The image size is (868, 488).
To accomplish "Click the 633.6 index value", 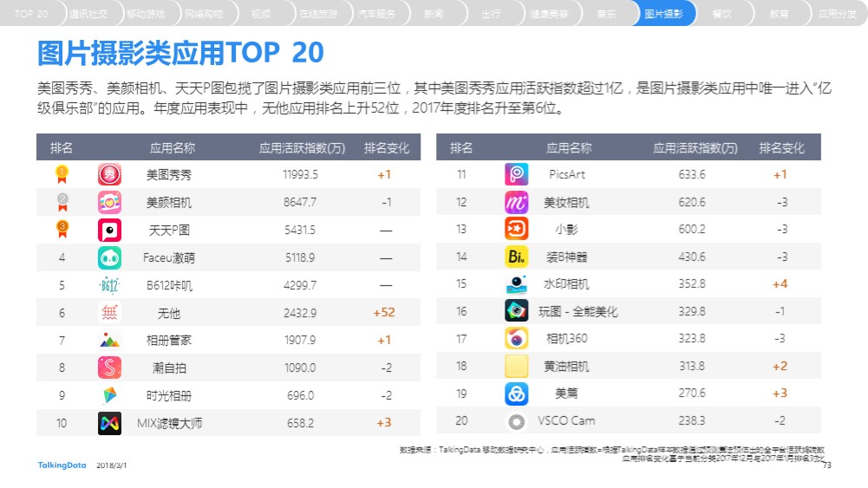I will [692, 174].
